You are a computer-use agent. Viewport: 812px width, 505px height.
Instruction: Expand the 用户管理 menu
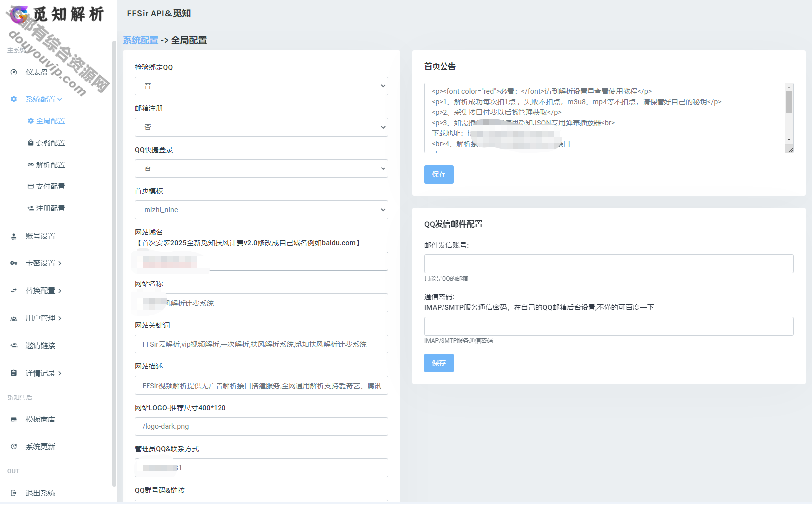coord(44,318)
